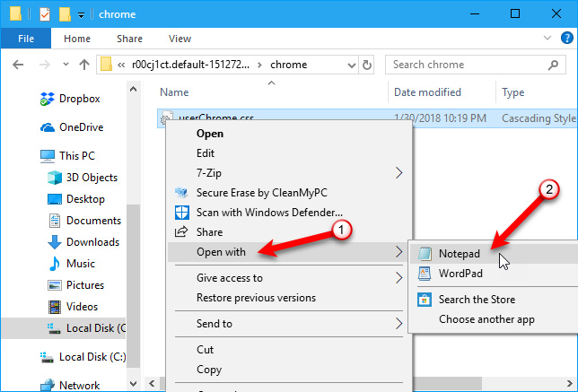Viewport: 578px width, 392px height.
Task: Expand the 7-Zip submenu arrow
Action: click(x=398, y=172)
